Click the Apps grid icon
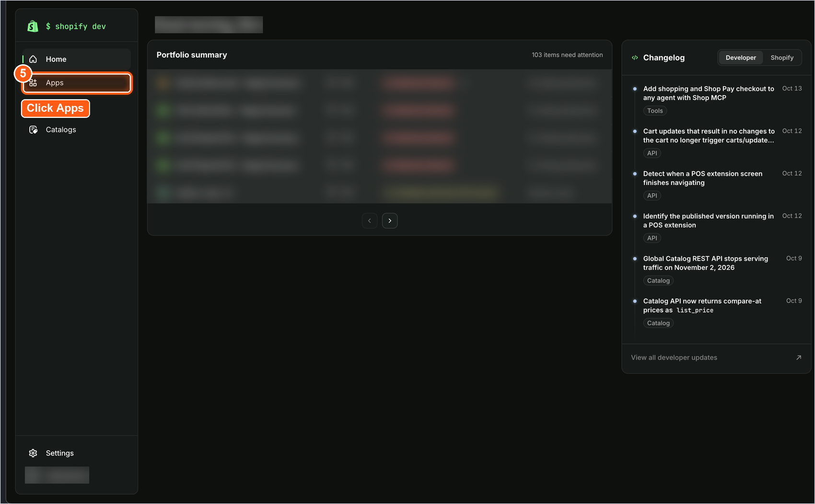Image resolution: width=815 pixels, height=504 pixels. pyautogui.click(x=33, y=83)
